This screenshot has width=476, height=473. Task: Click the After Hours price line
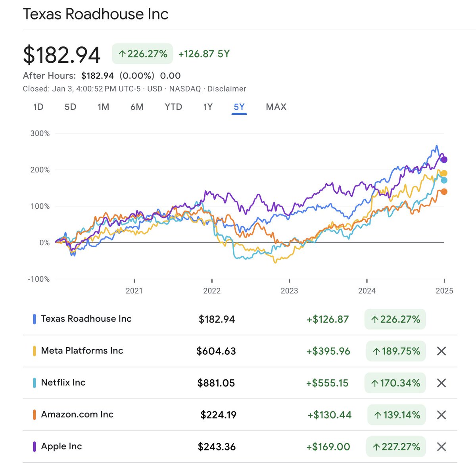102,76
